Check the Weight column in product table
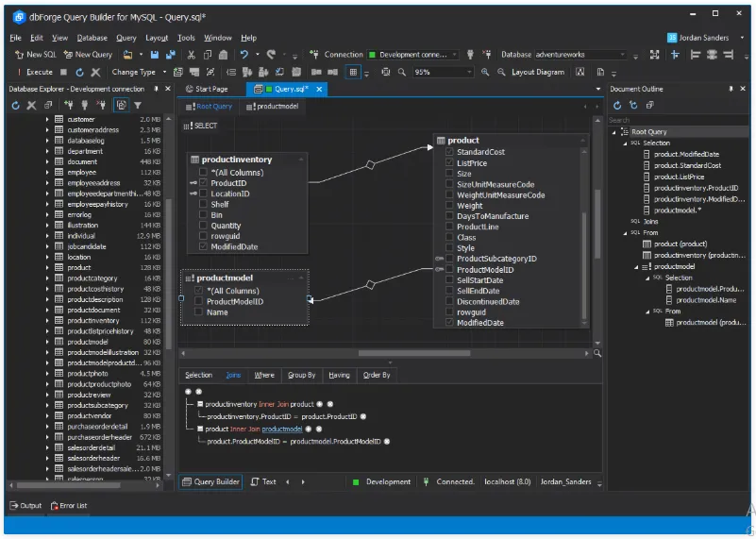 click(449, 206)
